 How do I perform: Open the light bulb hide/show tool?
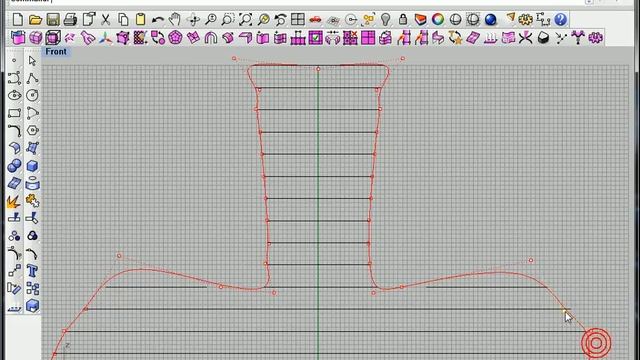coord(386,19)
